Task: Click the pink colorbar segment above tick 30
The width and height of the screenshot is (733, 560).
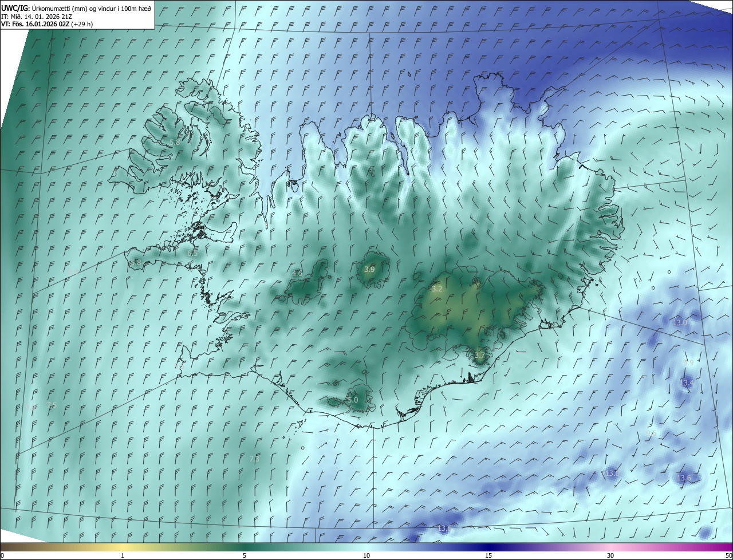Action: coord(610,547)
